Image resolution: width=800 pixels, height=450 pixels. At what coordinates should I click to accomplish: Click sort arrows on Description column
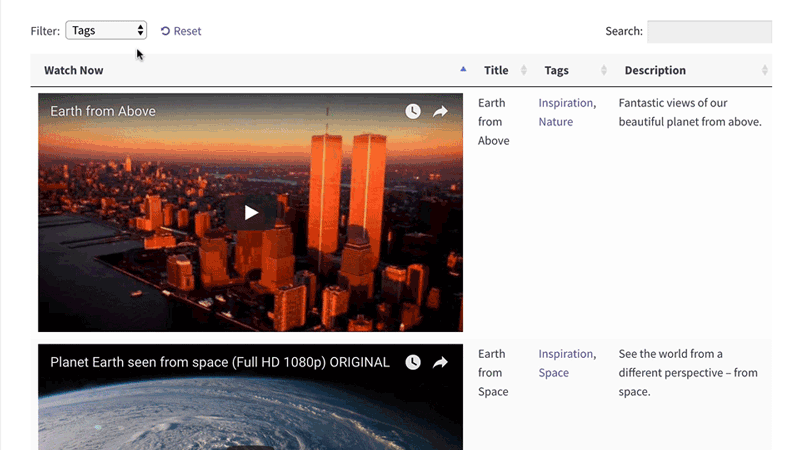pos(765,70)
